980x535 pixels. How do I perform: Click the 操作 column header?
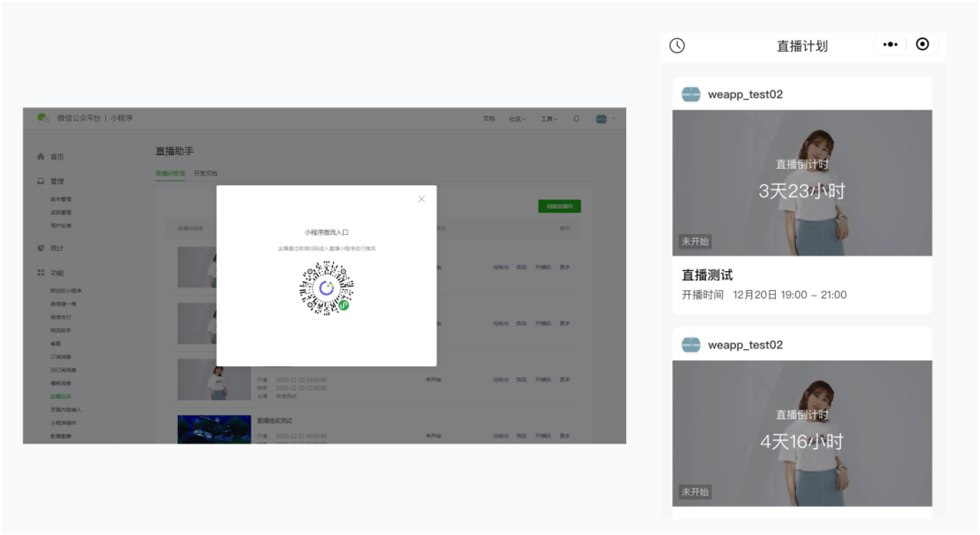click(x=564, y=229)
